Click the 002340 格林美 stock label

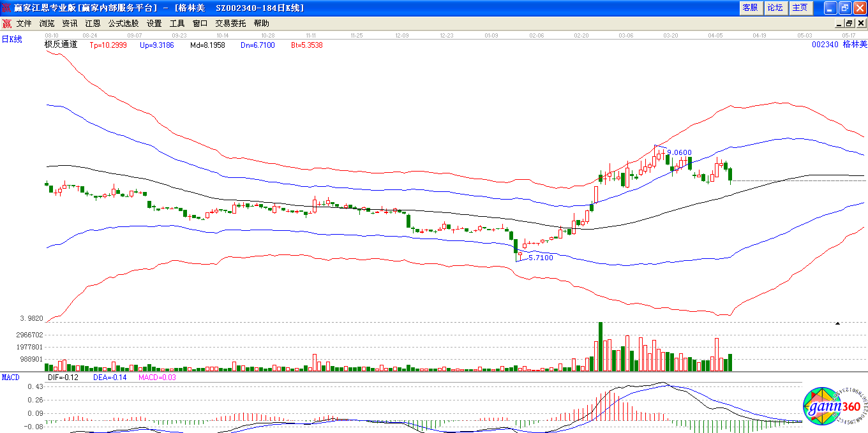pos(839,45)
